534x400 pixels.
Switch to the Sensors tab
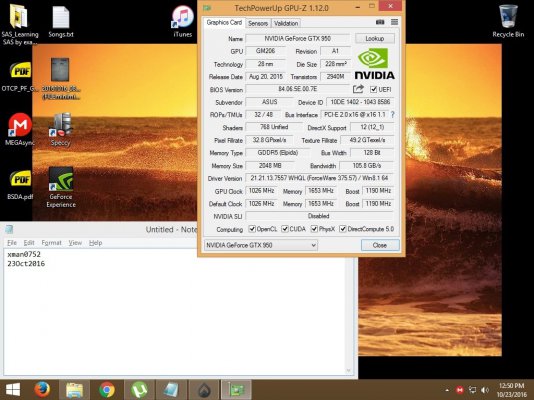tap(258, 23)
